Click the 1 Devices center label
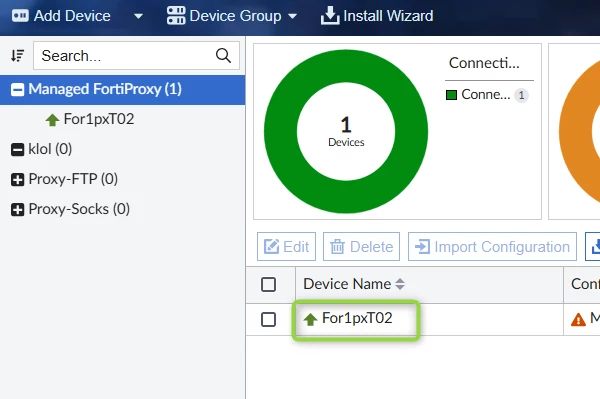 pos(346,131)
